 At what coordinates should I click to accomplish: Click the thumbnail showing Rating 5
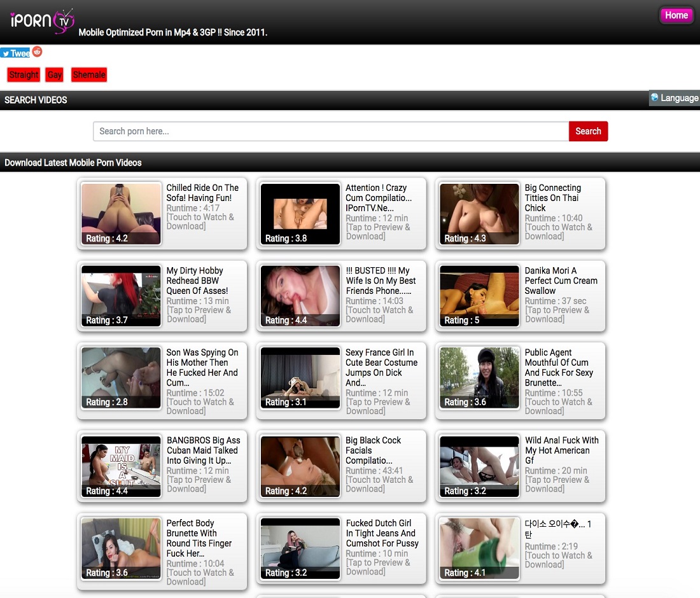click(x=479, y=296)
